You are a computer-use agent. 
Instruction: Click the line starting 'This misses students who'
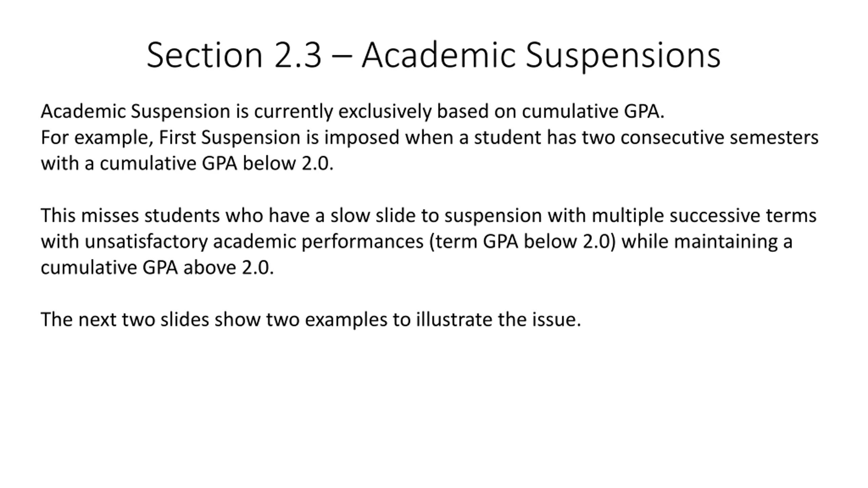coord(429,216)
